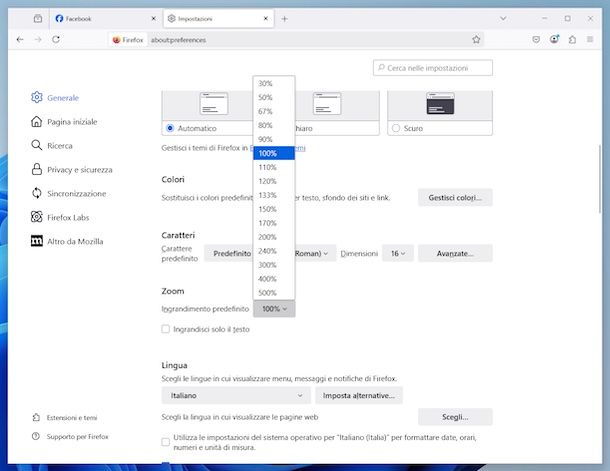
Task: Select 133% zoom option
Action: 274,195
